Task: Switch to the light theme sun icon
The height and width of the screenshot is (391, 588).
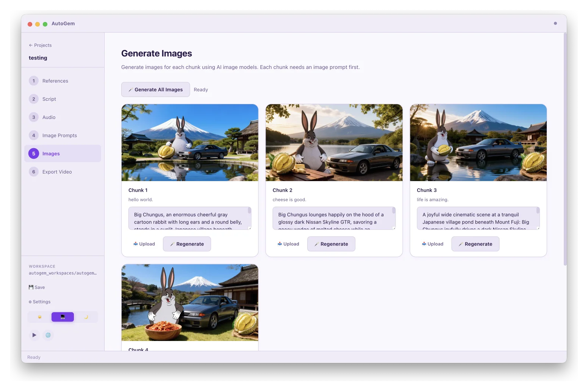Action: coord(40,317)
